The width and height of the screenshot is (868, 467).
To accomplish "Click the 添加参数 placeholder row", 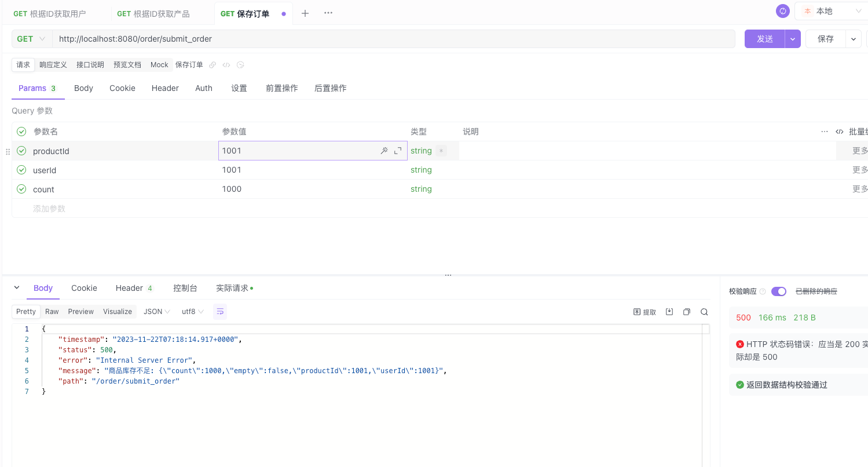I will point(49,209).
